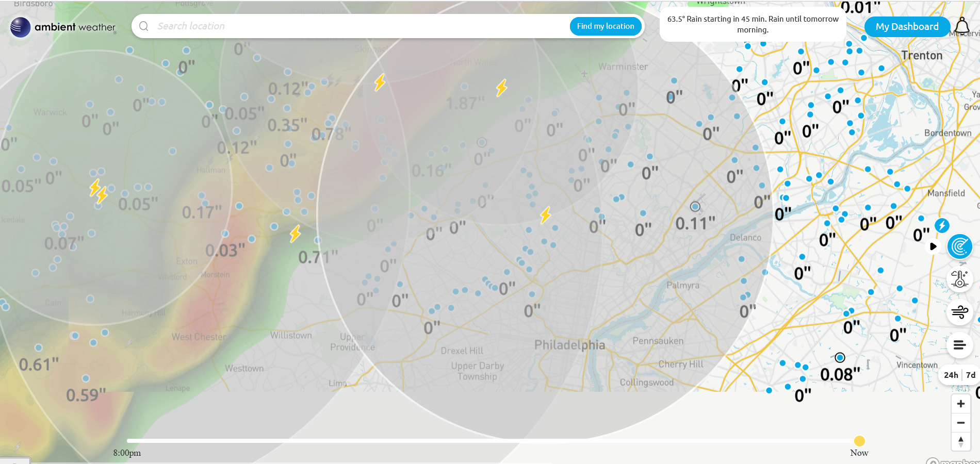The height and width of the screenshot is (464, 980).
Task: Select the 24h rainfall range
Action: pos(951,375)
